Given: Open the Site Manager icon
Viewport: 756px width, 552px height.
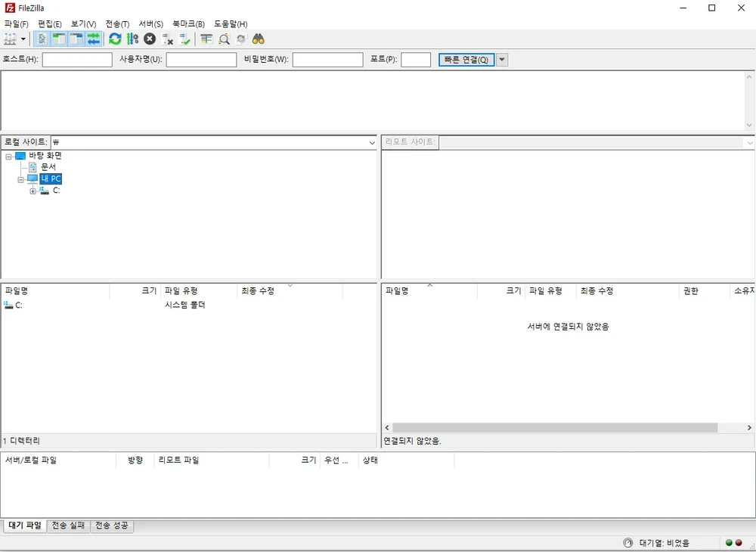Looking at the screenshot, I should point(10,39).
